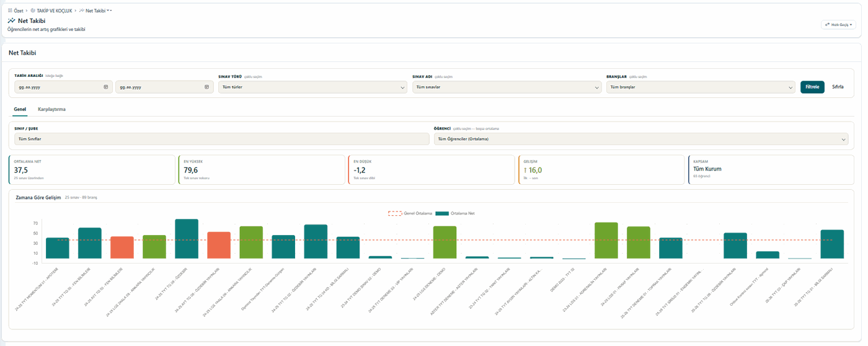This screenshot has width=868, height=346.
Task: Toggle Ortalama Net legend series
Action: pyautogui.click(x=455, y=213)
